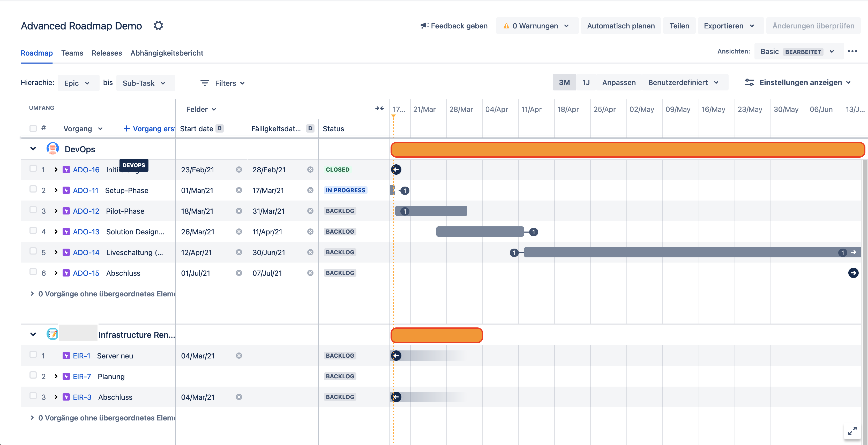Clear start date of ADO-16
The image size is (868, 445).
(239, 170)
